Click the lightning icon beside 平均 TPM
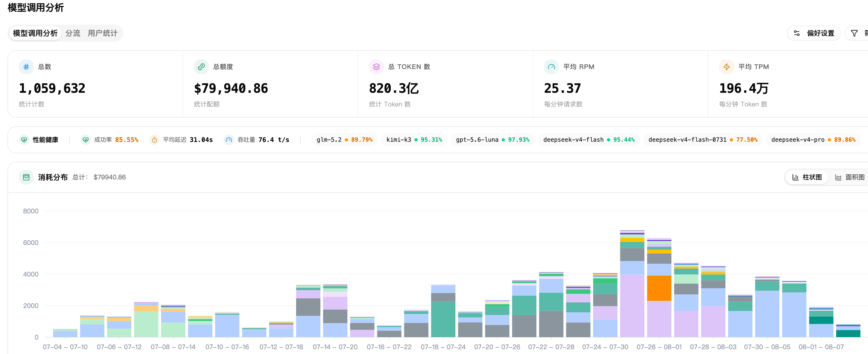This screenshot has width=868, height=354. coord(726,67)
